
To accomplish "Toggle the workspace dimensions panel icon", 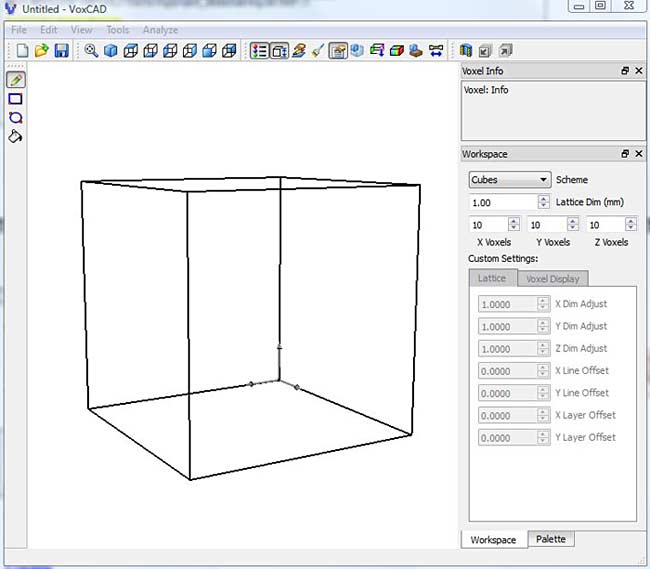I will [x=279, y=51].
